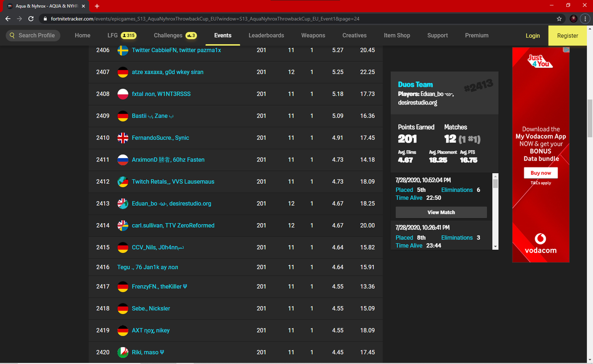Click the Wales flag beside Riki, maso
This screenshot has width=593, height=364.
click(123, 352)
